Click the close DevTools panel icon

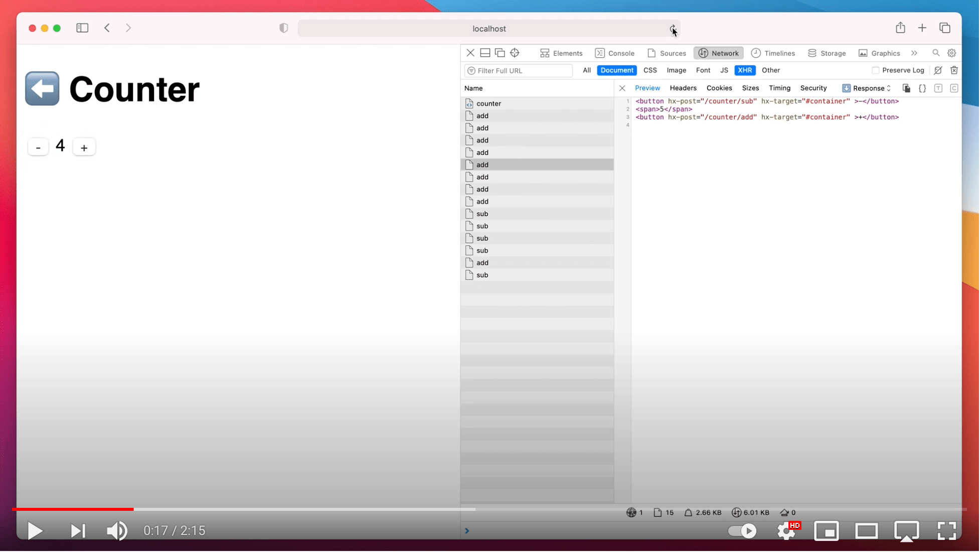470,53
